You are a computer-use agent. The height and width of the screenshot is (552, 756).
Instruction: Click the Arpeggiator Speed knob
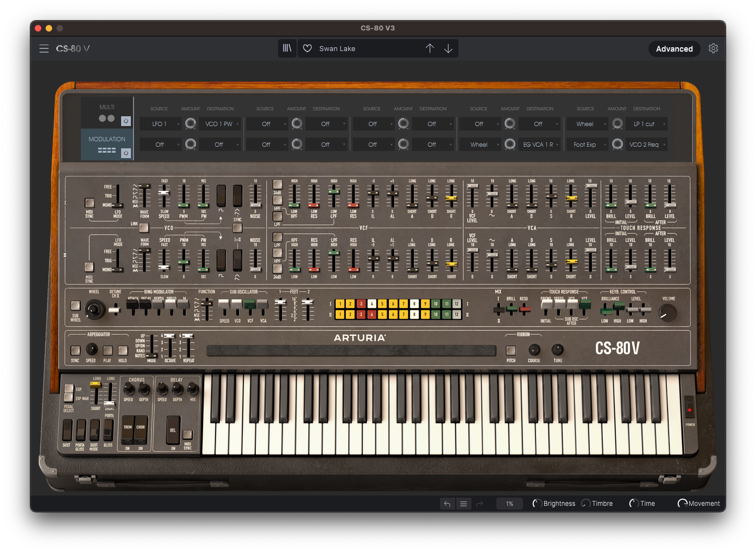[92, 349]
